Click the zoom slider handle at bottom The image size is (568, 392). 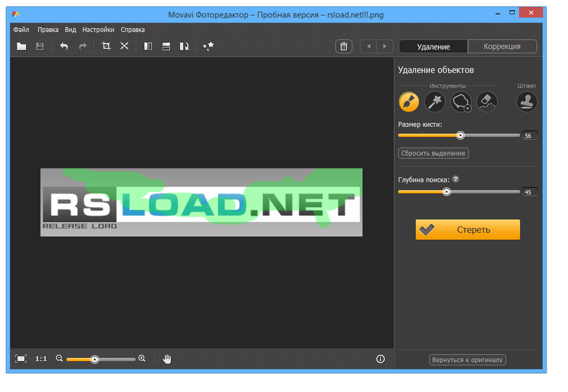[95, 359]
